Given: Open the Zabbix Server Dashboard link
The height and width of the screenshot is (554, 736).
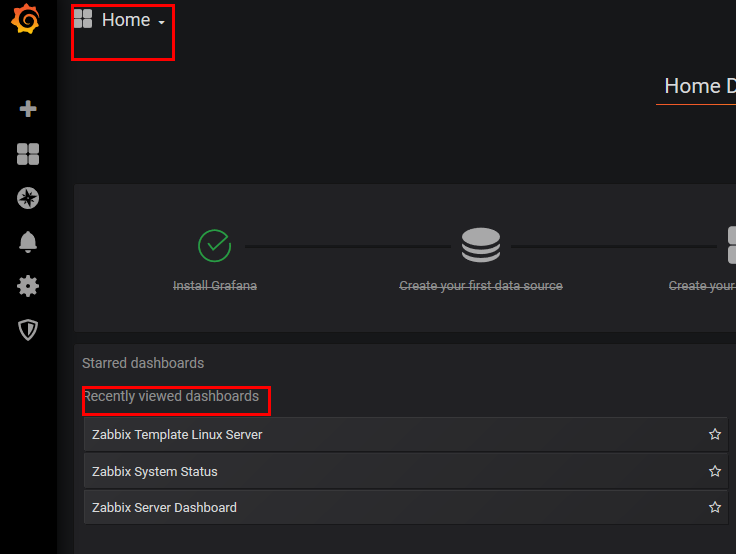Looking at the screenshot, I should tap(164, 507).
